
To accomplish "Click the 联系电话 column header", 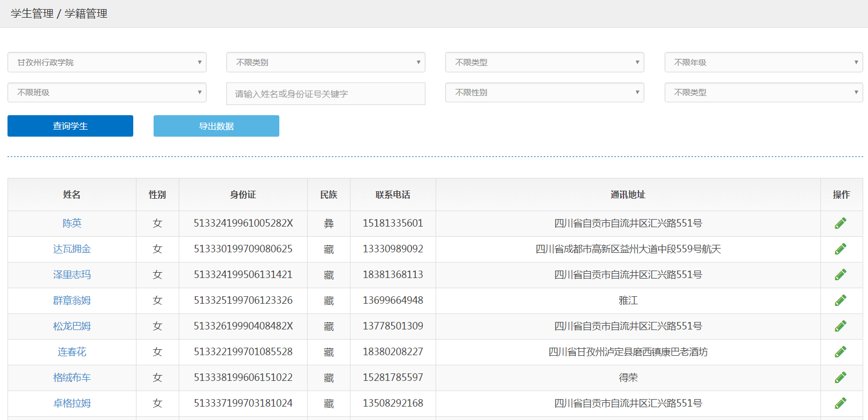I will pyautogui.click(x=393, y=194).
